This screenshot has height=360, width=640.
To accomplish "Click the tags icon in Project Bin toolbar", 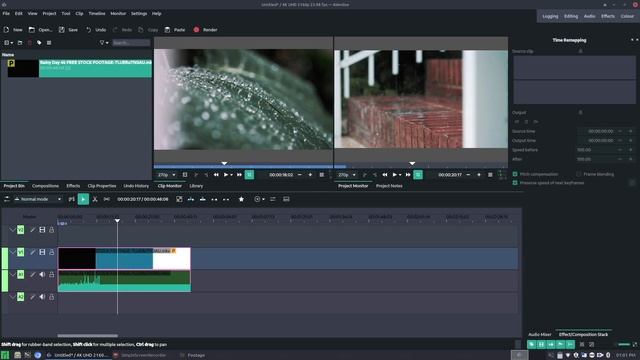I will (39, 43).
